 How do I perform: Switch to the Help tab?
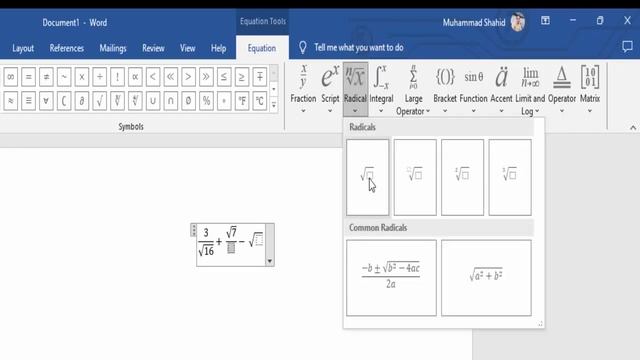point(218,48)
